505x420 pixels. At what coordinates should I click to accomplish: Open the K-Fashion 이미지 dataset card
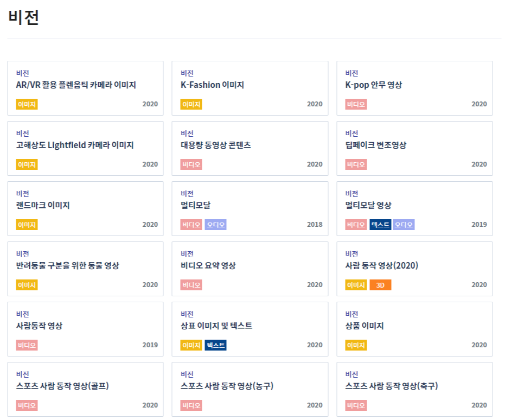pyautogui.click(x=250, y=88)
